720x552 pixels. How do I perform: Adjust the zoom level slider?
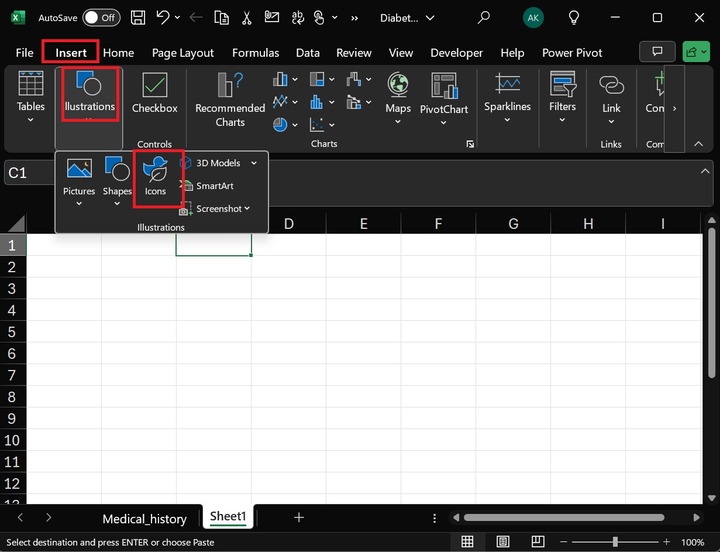click(x=615, y=542)
